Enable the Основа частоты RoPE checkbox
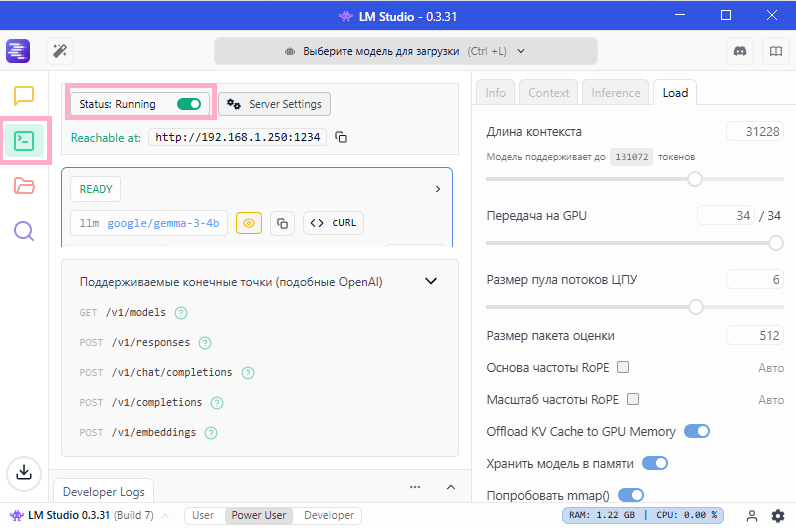 coord(623,367)
